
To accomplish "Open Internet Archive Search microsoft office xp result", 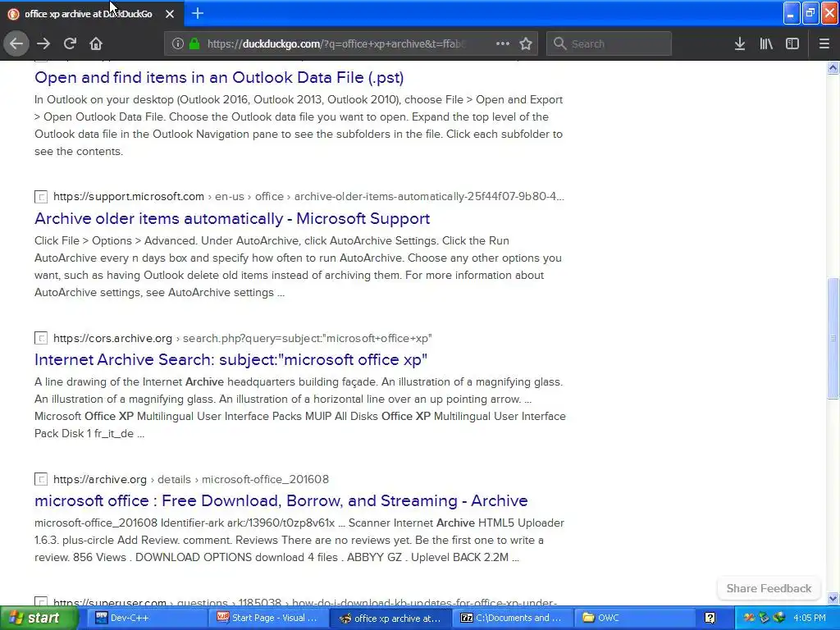I will pyautogui.click(x=231, y=359).
